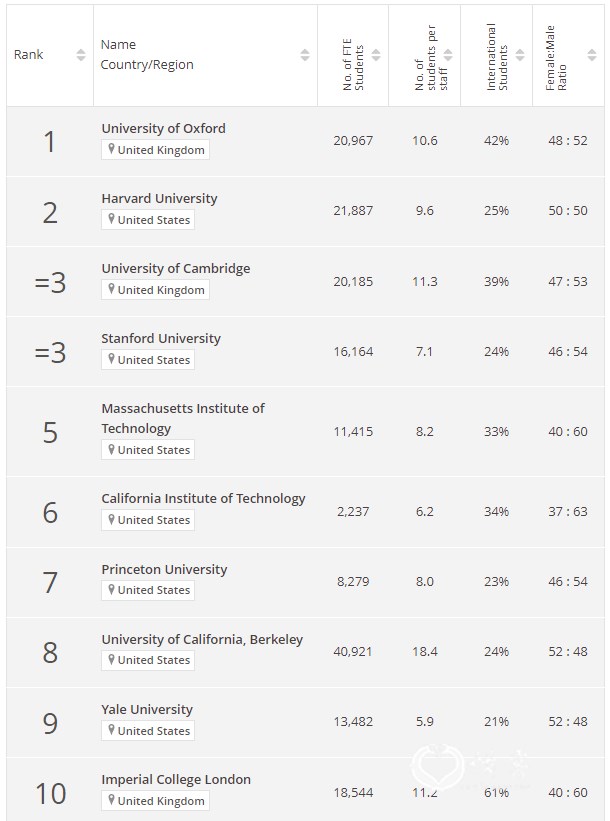Click location pin under Harvard University

(111, 219)
